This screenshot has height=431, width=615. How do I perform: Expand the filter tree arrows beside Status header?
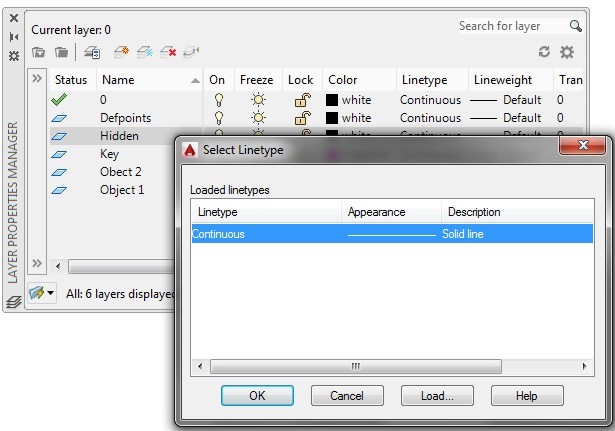pyautogui.click(x=37, y=79)
